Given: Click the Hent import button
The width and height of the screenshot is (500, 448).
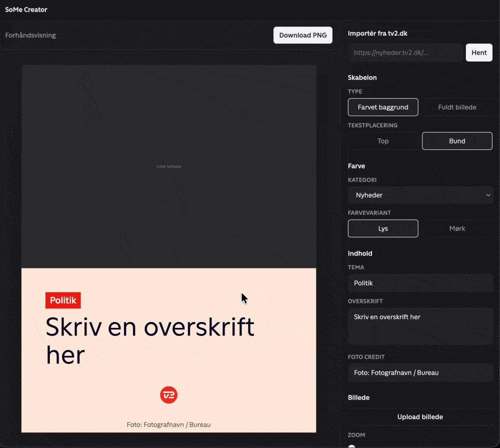Looking at the screenshot, I should [x=479, y=53].
